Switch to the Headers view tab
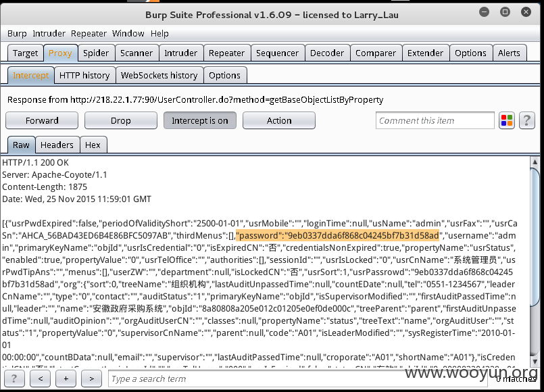 [x=57, y=145]
